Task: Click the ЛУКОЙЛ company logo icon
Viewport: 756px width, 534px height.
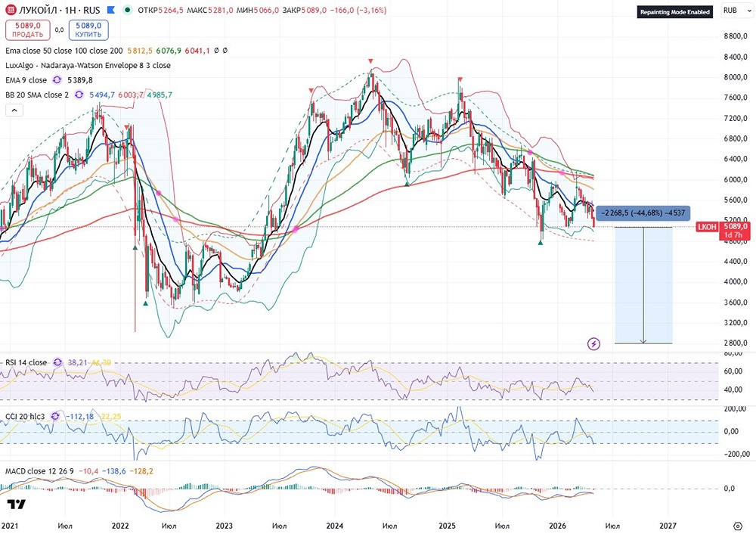Action: [x=11, y=10]
